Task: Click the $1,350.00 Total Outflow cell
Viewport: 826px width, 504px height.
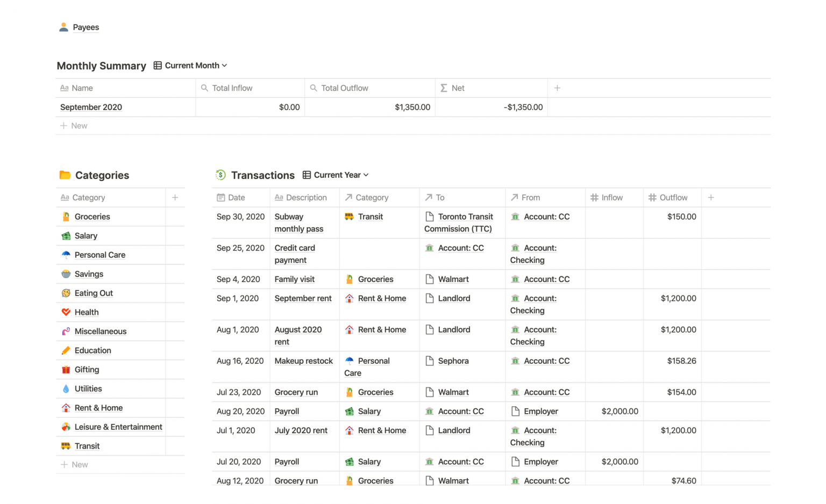Action: 412,107
